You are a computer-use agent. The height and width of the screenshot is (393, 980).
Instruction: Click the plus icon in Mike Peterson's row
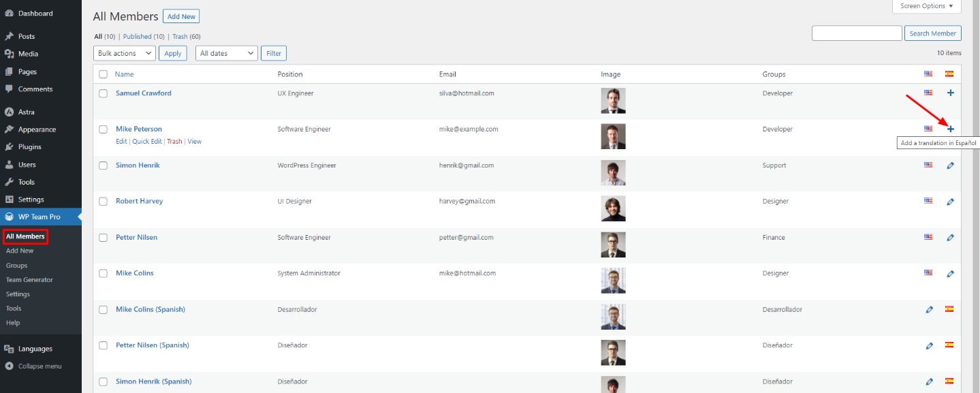(951, 129)
